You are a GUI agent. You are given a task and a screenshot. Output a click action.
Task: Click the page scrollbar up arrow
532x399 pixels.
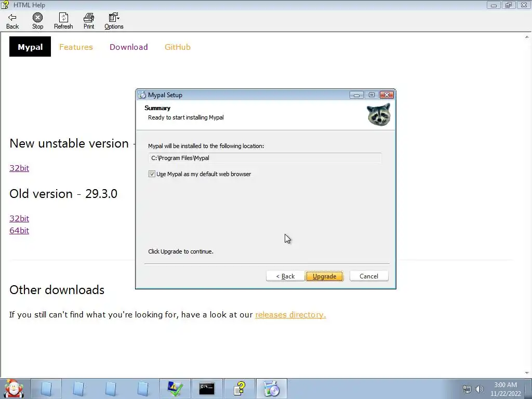coord(527,37)
